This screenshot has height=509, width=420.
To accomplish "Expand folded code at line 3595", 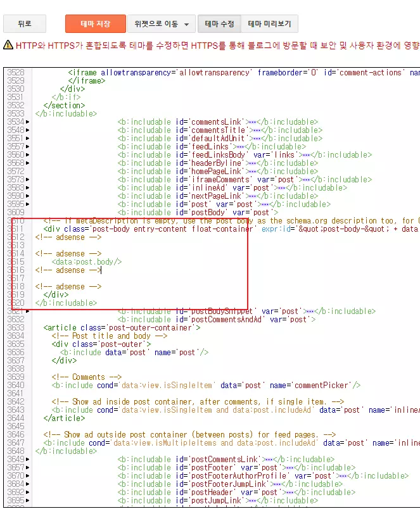I will [x=28, y=204].
